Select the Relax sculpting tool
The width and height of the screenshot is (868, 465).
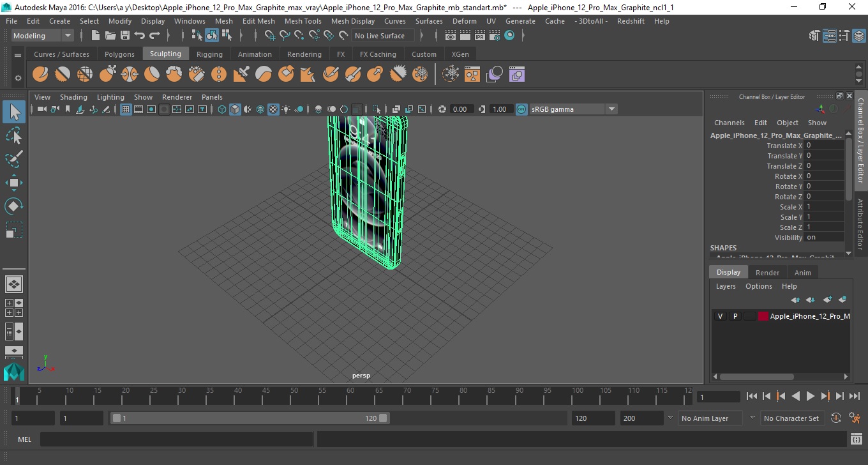pos(85,75)
